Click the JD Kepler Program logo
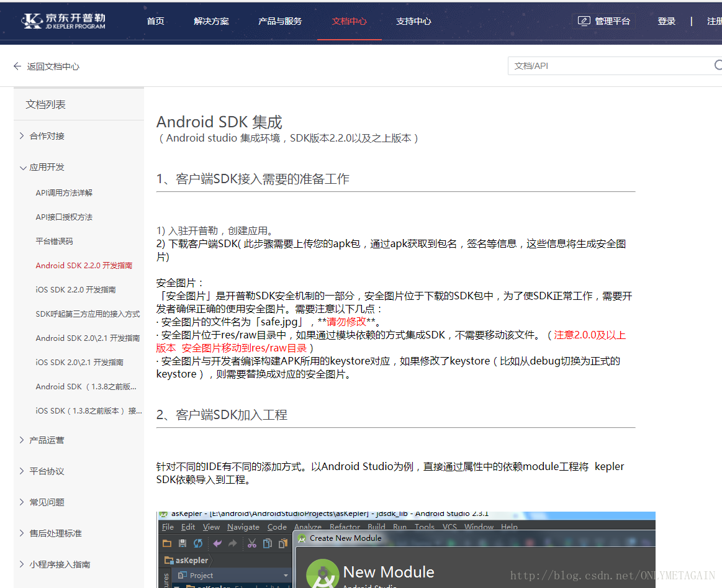 63,20
